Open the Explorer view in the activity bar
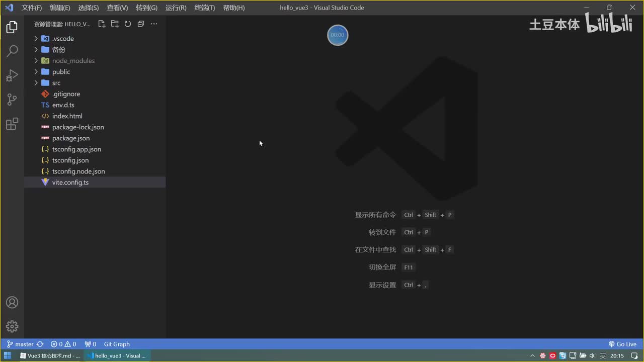Viewport: 644px width, 362px height. click(x=12, y=27)
